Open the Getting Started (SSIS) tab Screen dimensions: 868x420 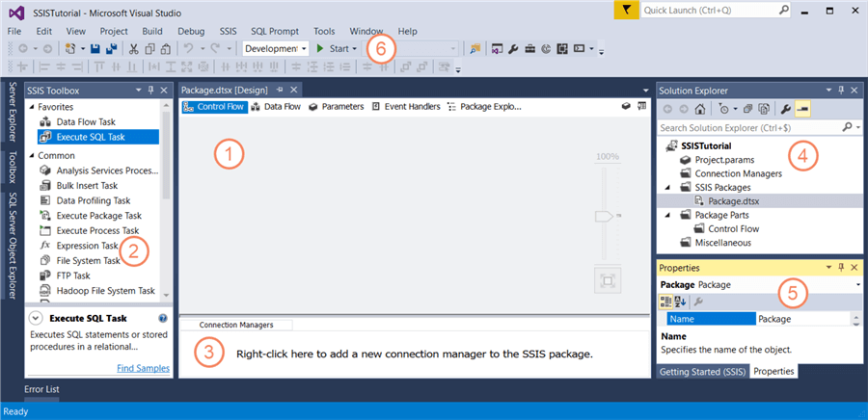click(702, 372)
